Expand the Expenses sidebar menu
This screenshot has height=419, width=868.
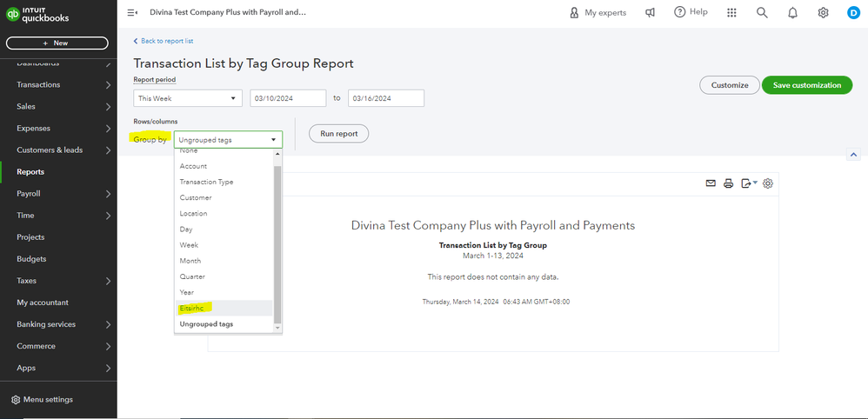[x=58, y=129]
